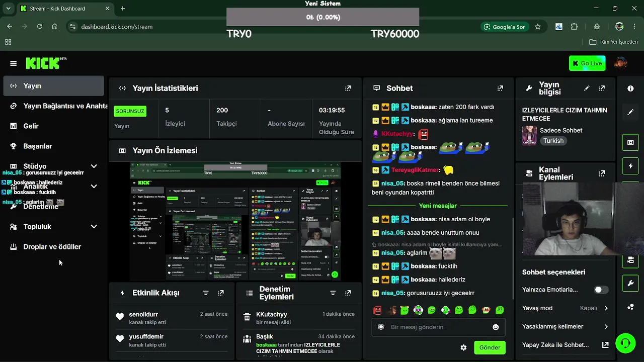This screenshot has width=644, height=362.
Task: Start streaming with Go Live
Action: [x=587, y=63]
